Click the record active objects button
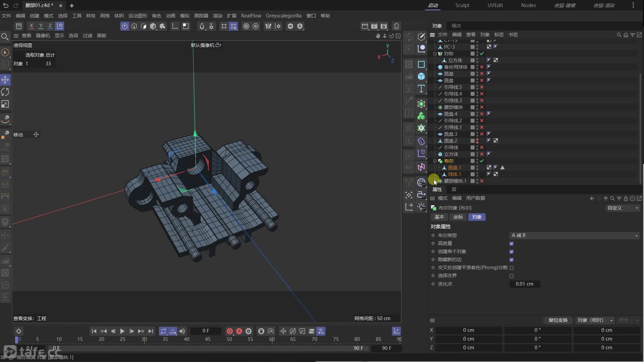644x362 pixels. 230,331
